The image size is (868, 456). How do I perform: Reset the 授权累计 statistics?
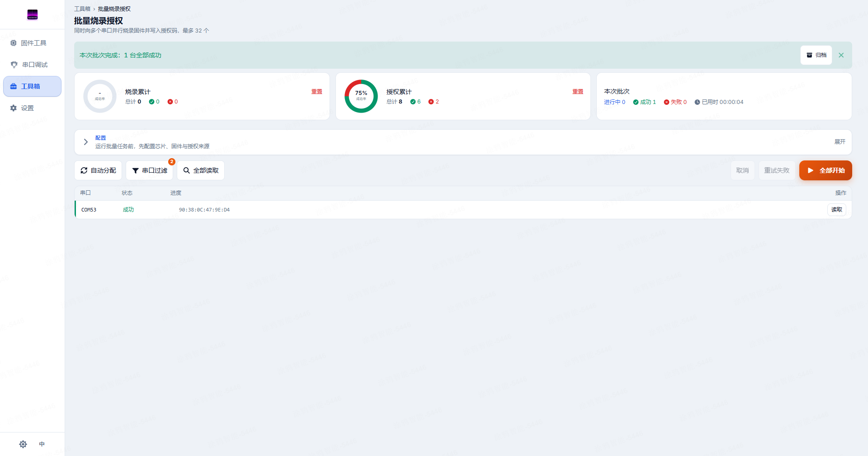click(x=578, y=92)
